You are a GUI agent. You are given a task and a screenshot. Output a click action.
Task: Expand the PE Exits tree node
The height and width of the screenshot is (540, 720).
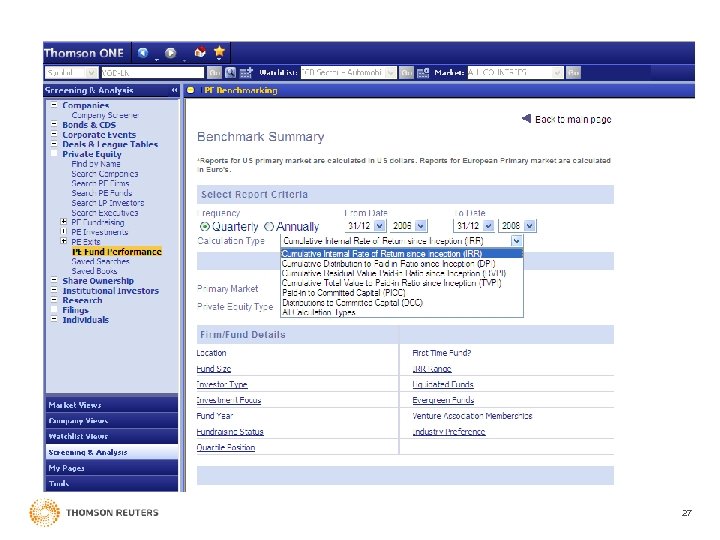(x=64, y=241)
